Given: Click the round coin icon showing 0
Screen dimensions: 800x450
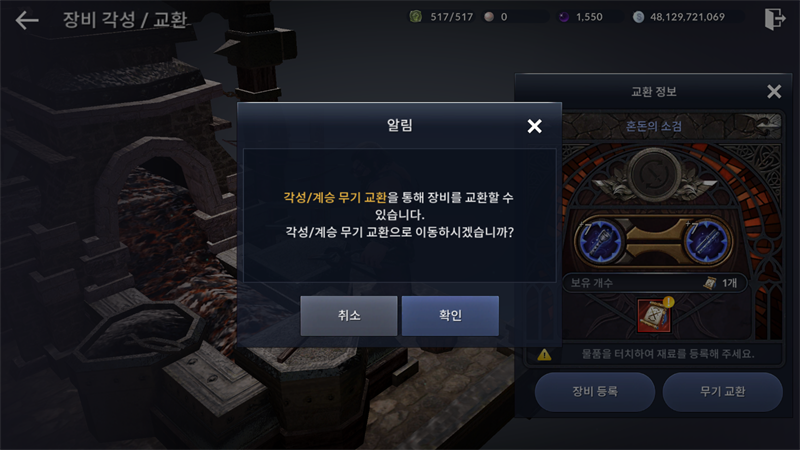Looking at the screenshot, I should [x=489, y=17].
